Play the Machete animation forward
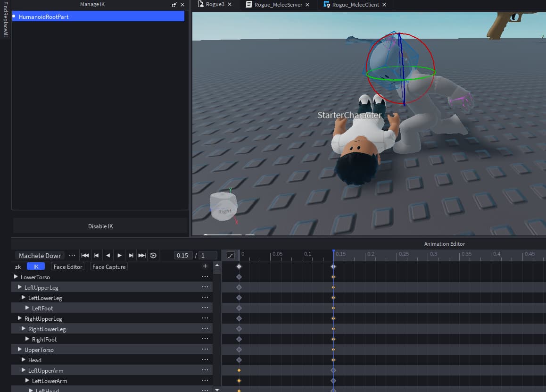 point(119,255)
